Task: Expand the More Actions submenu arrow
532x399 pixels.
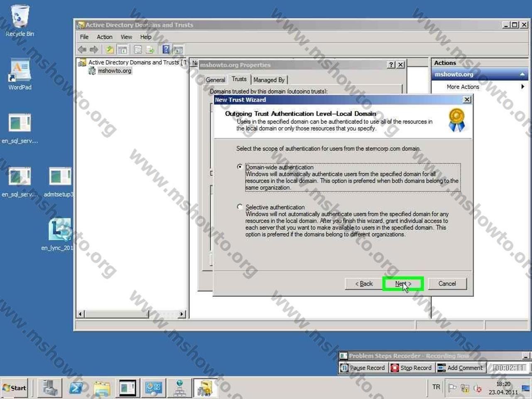Action: (x=522, y=86)
